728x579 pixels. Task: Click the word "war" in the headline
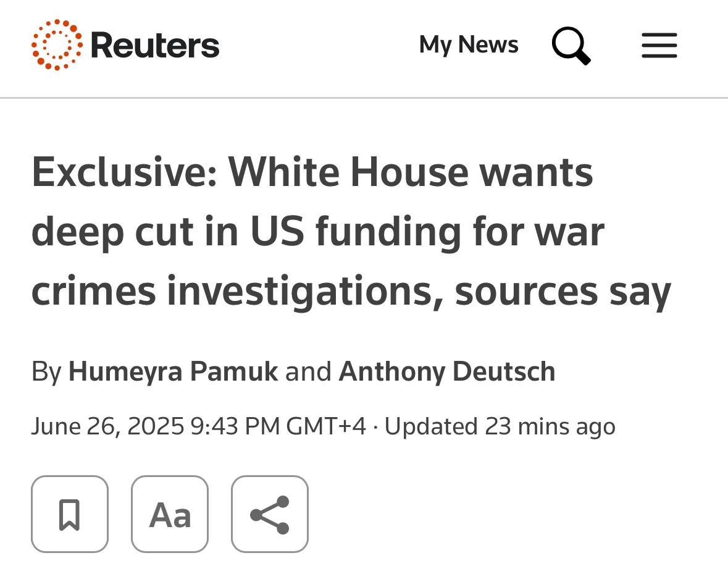pos(569,232)
